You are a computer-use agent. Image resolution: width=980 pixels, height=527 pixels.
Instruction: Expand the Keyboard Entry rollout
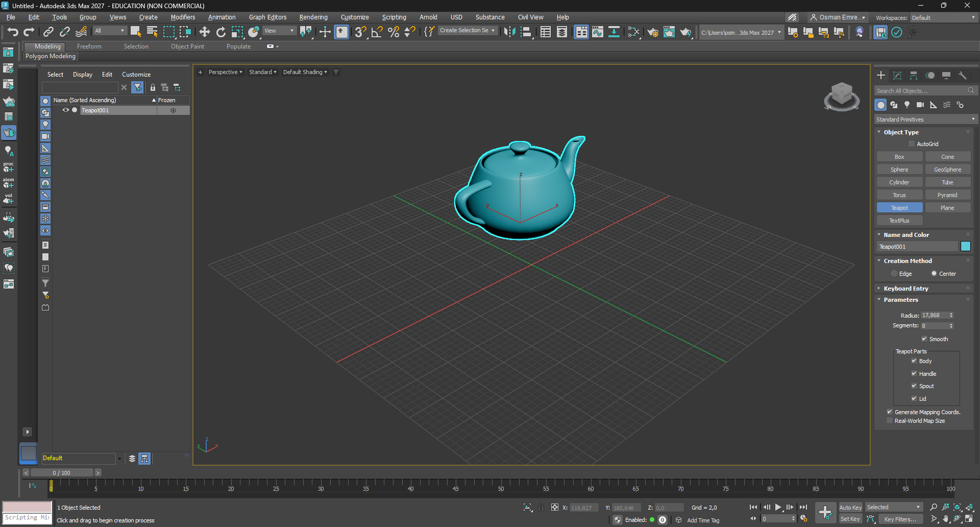point(905,289)
